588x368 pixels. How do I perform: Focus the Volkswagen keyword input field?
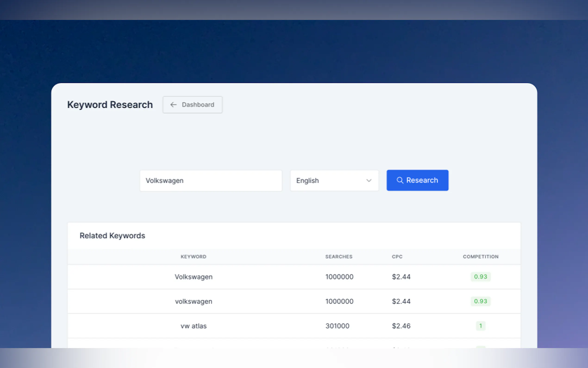tap(210, 181)
